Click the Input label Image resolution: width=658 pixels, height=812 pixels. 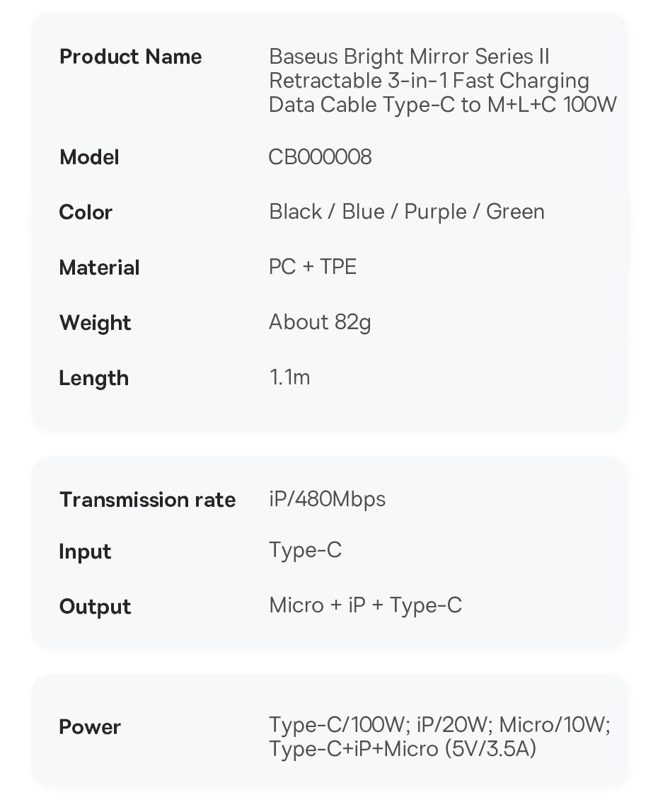pyautogui.click(x=85, y=551)
